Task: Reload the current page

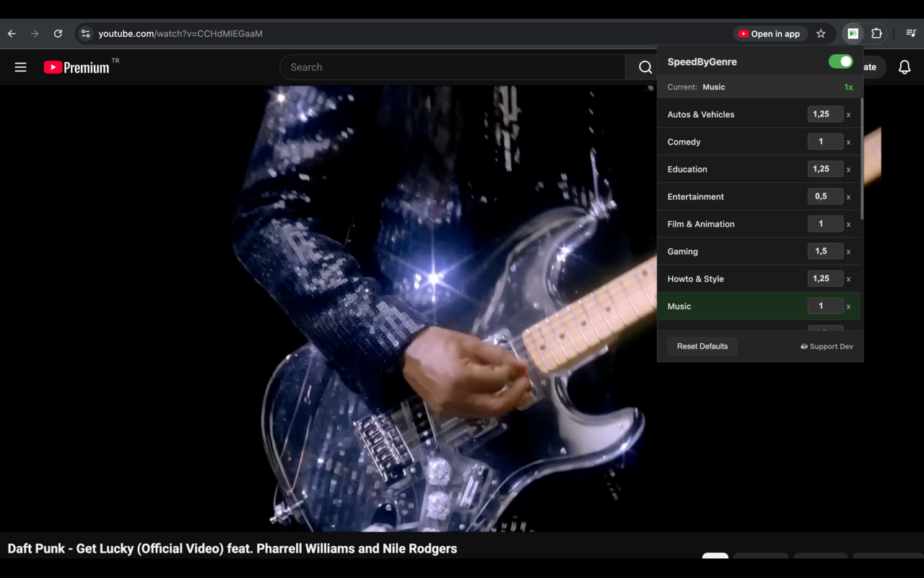Action: coord(58,33)
